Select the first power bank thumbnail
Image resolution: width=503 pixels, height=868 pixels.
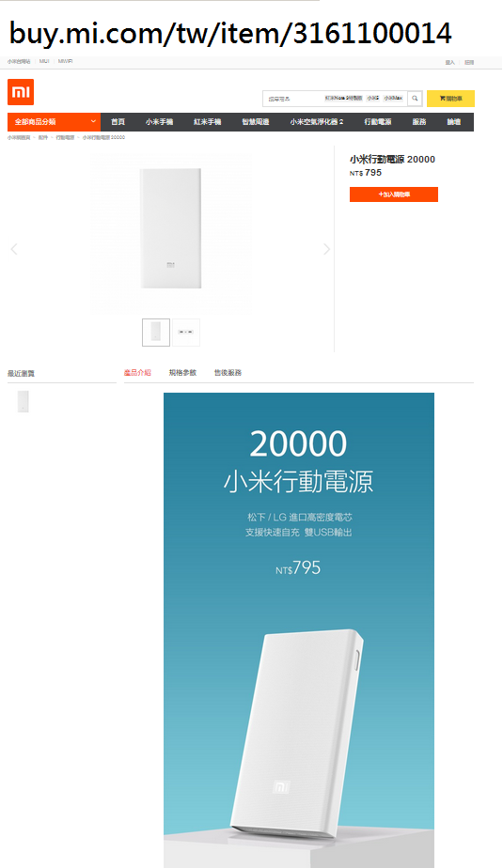click(x=156, y=333)
